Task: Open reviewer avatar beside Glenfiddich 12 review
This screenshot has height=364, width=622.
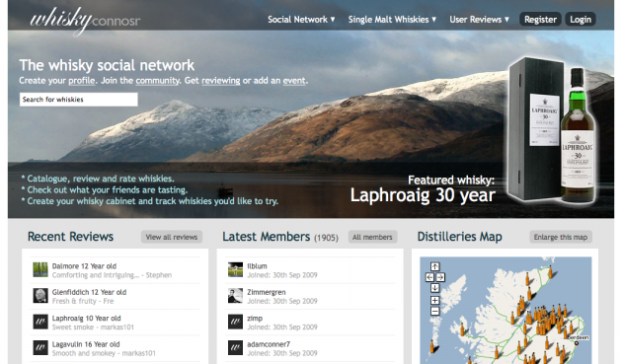Action: (x=40, y=296)
